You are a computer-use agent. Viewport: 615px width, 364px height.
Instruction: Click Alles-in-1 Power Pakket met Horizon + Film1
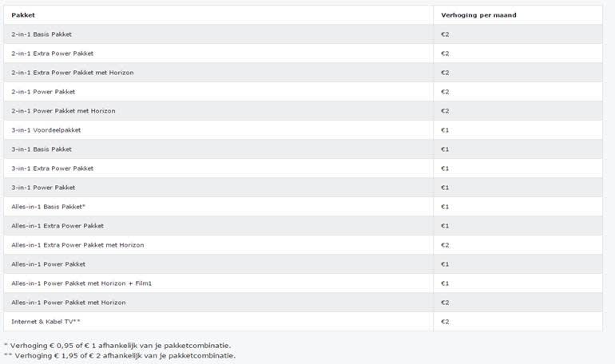pos(81,283)
